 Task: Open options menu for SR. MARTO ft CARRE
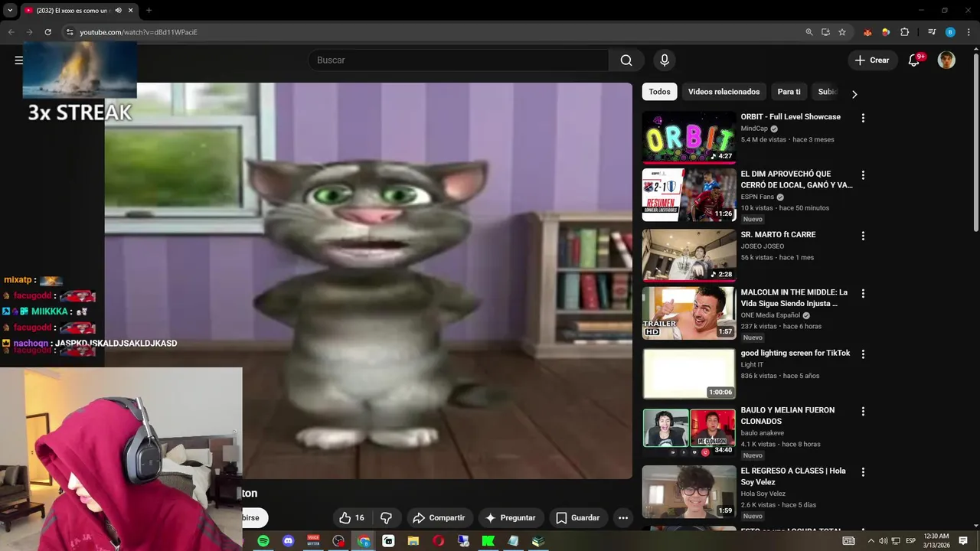click(x=863, y=236)
